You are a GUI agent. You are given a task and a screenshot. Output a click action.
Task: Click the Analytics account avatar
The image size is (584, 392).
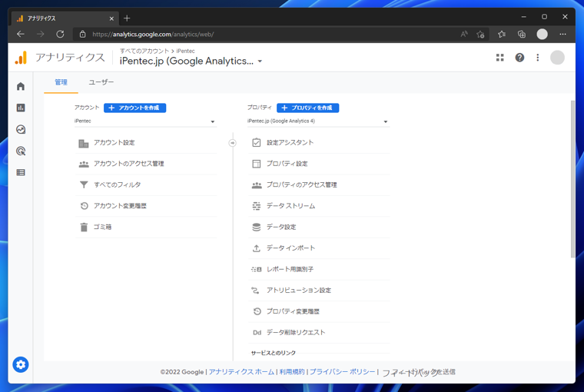pyautogui.click(x=557, y=58)
